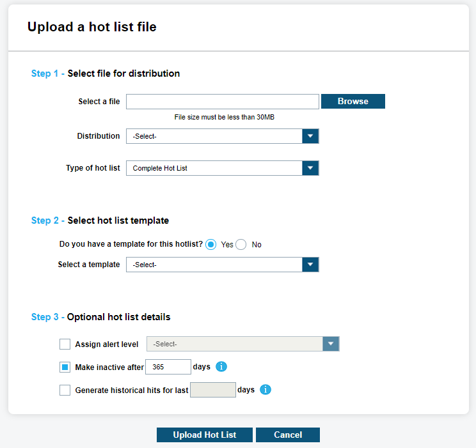Click the Select a file text field
This screenshot has height=448, width=476.
tap(222, 102)
